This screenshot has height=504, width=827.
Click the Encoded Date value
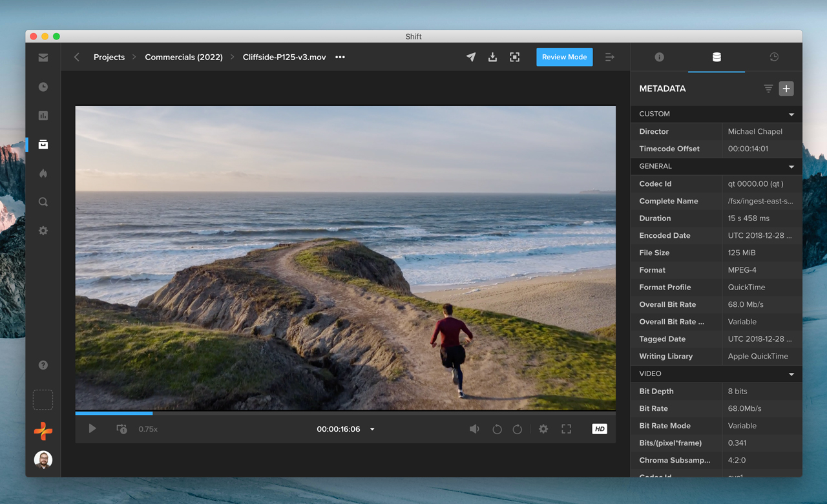pyautogui.click(x=760, y=235)
